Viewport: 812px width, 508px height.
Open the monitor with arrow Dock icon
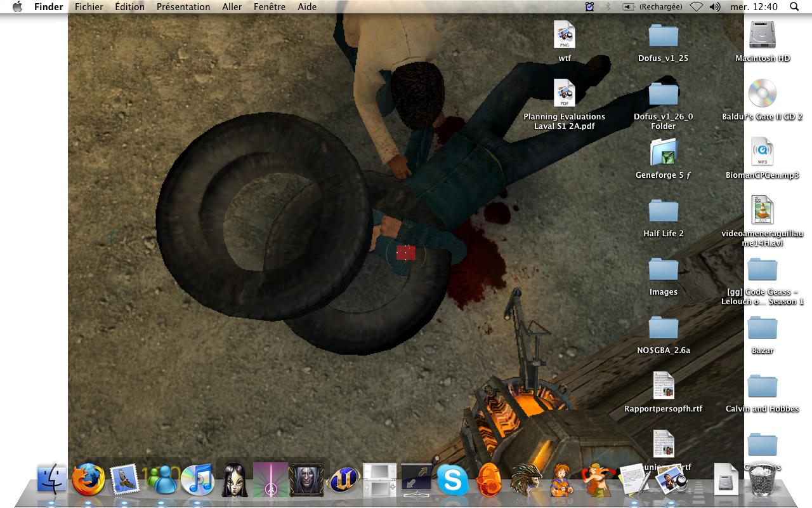tap(416, 480)
